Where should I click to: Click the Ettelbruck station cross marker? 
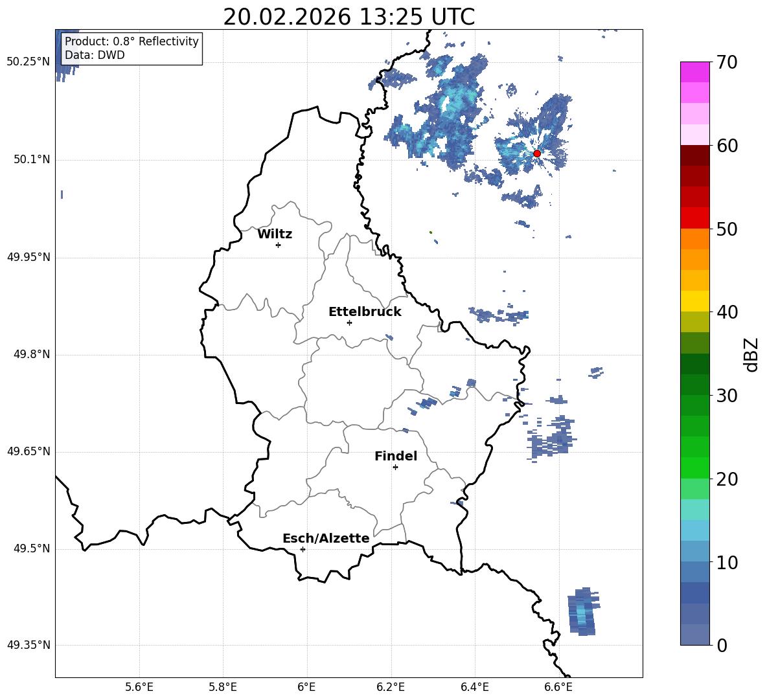tap(349, 322)
